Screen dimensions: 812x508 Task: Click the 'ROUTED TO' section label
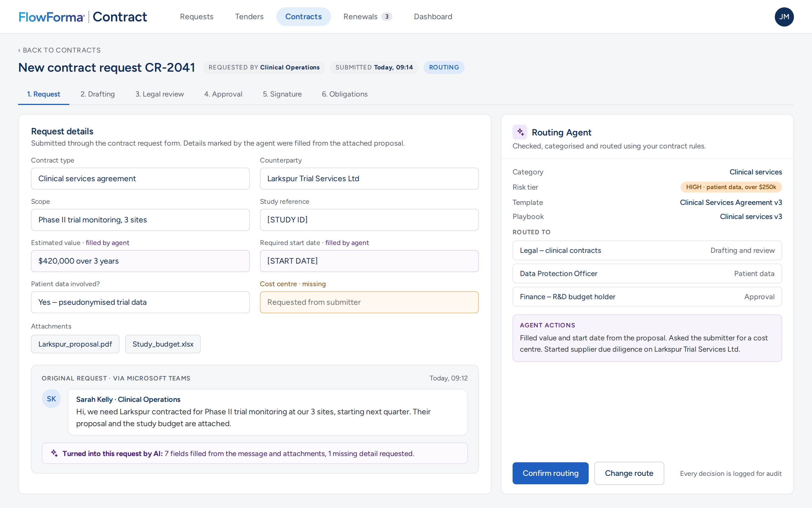[531, 232]
